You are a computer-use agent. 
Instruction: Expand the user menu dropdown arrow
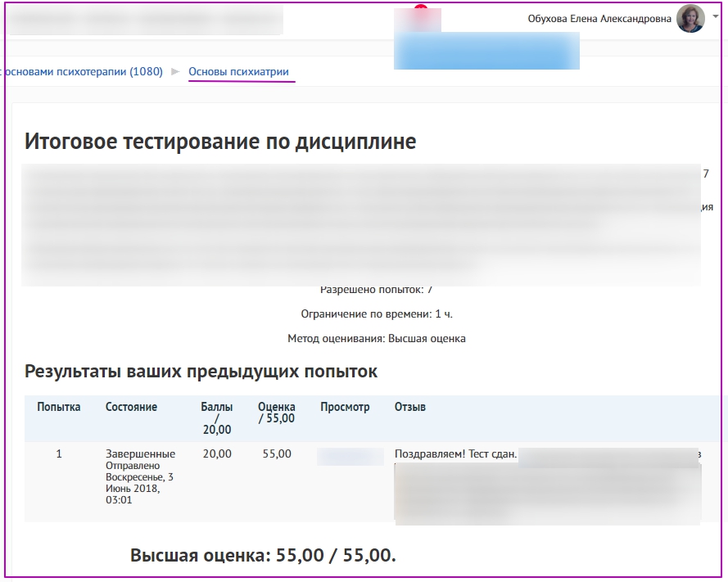point(715,16)
